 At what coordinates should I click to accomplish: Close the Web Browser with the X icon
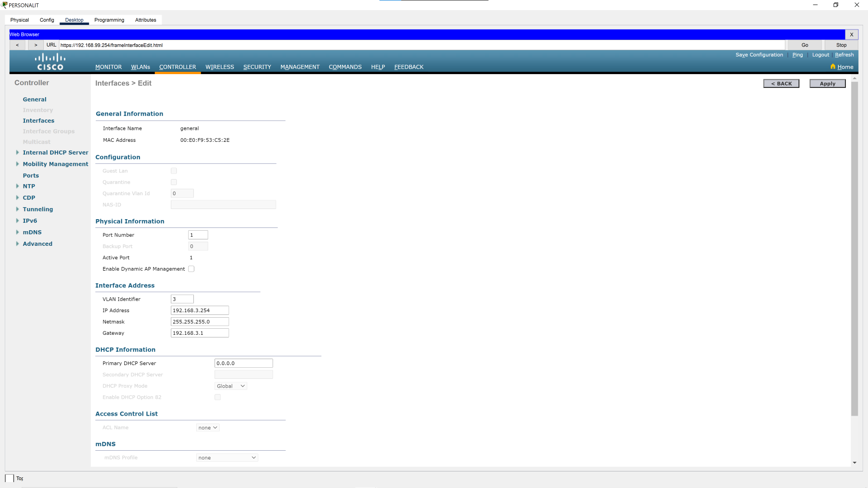[851, 35]
